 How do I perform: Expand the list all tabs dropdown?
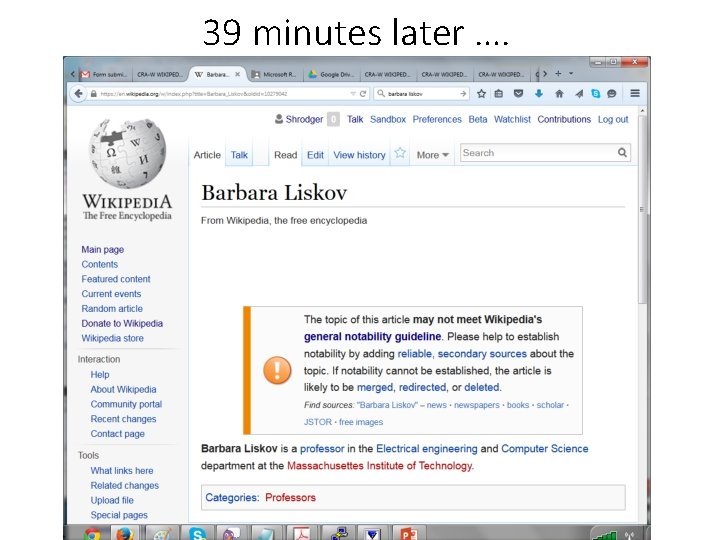[x=571, y=73]
